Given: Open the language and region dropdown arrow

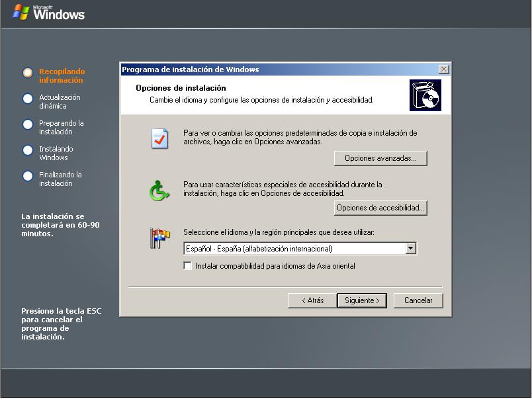Looking at the screenshot, I should click(410, 248).
